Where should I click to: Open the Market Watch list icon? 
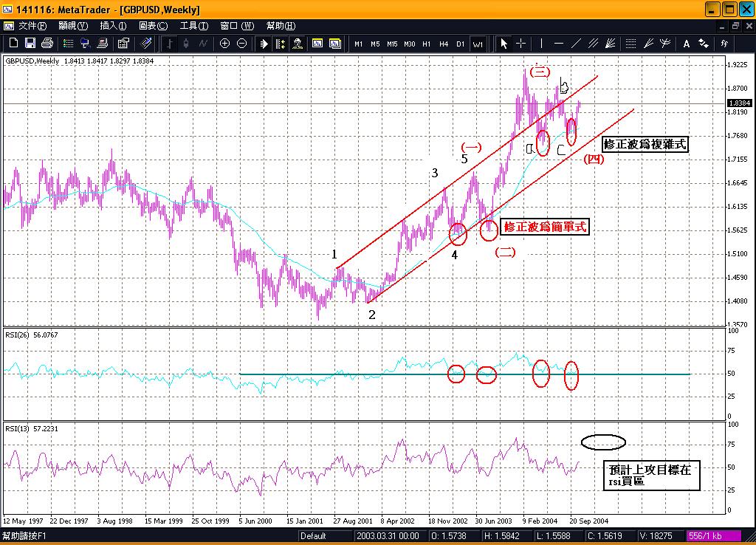(68, 44)
